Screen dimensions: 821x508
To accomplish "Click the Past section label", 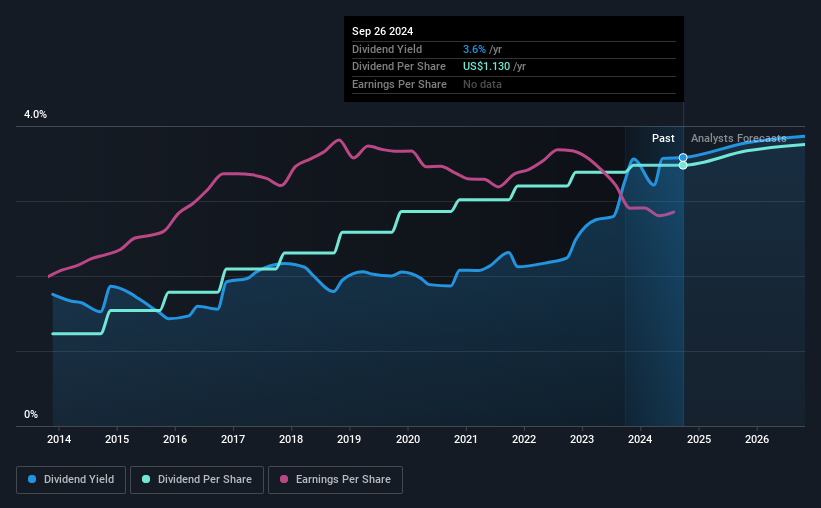I will click(x=663, y=138).
